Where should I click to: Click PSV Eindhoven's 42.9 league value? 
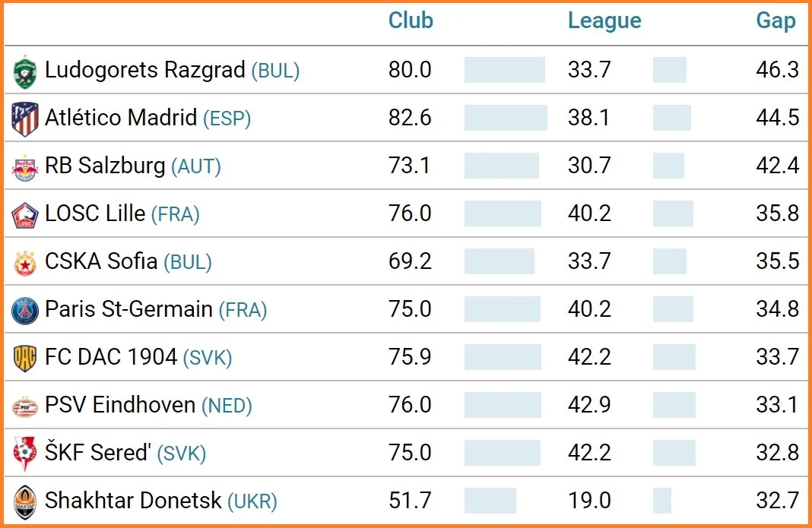pyautogui.click(x=589, y=405)
